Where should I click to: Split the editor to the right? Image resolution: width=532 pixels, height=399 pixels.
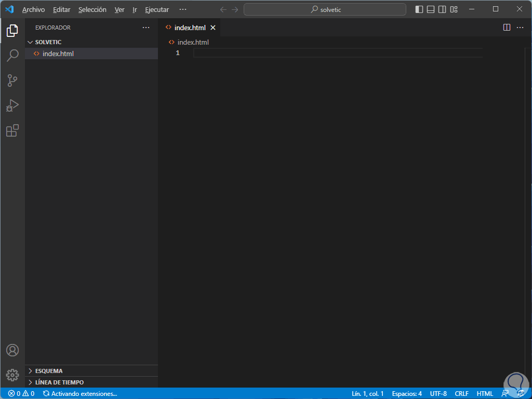click(507, 28)
